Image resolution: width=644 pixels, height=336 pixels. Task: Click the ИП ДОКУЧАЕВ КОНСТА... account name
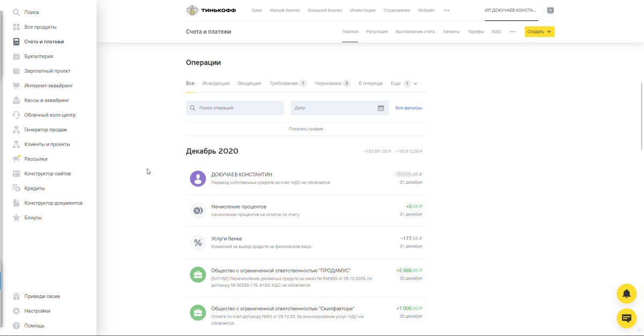pos(510,10)
